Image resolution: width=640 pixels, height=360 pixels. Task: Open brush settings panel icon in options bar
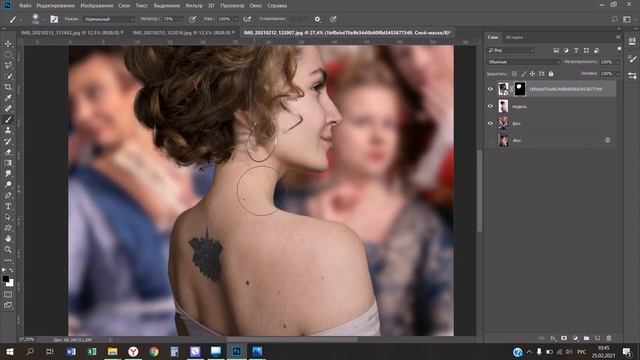tap(54, 19)
